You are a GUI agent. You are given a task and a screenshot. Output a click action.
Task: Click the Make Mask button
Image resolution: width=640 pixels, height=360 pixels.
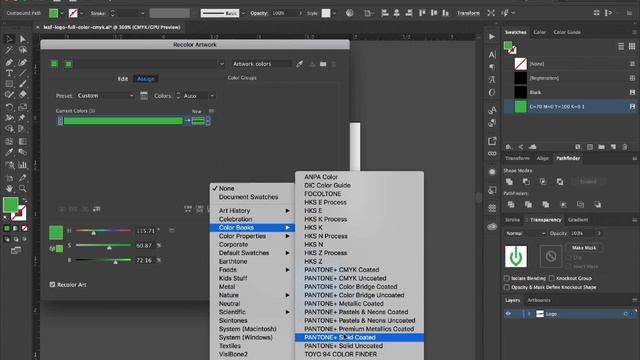pyautogui.click(x=584, y=248)
